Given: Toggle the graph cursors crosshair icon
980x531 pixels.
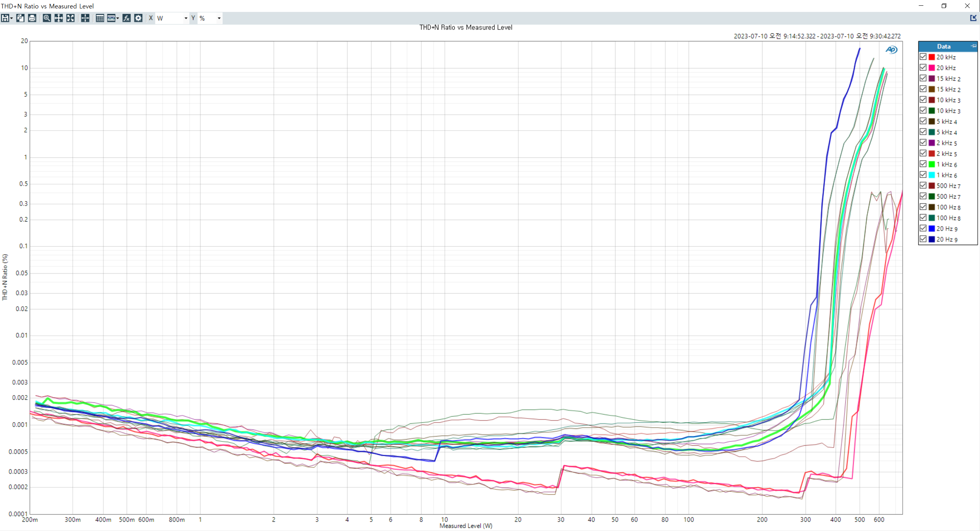Looking at the screenshot, I should click(x=85, y=18).
